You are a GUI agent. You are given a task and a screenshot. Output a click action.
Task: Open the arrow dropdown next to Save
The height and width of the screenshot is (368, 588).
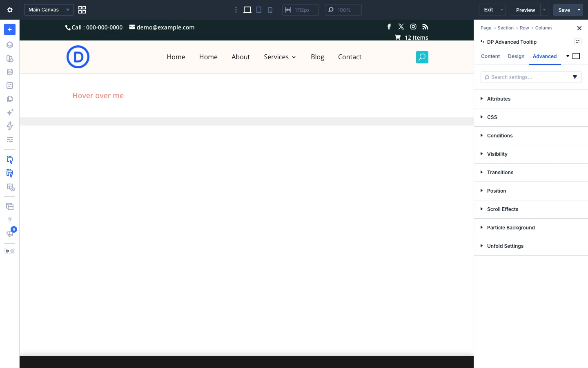tap(579, 10)
